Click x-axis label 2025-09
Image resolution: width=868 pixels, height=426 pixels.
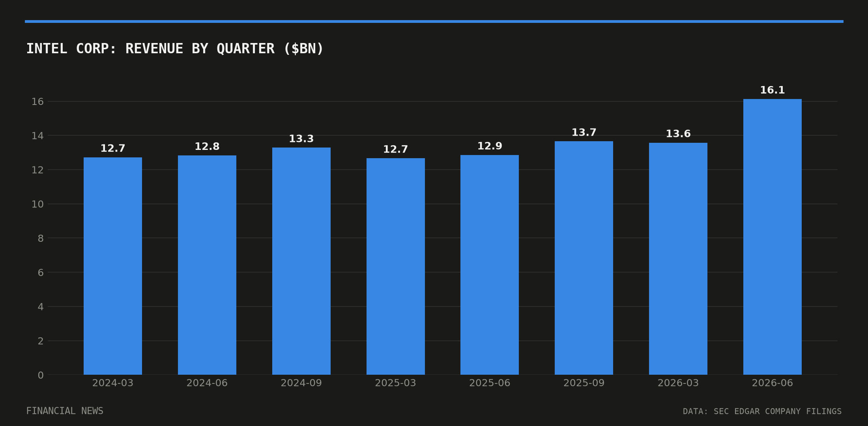point(584,383)
